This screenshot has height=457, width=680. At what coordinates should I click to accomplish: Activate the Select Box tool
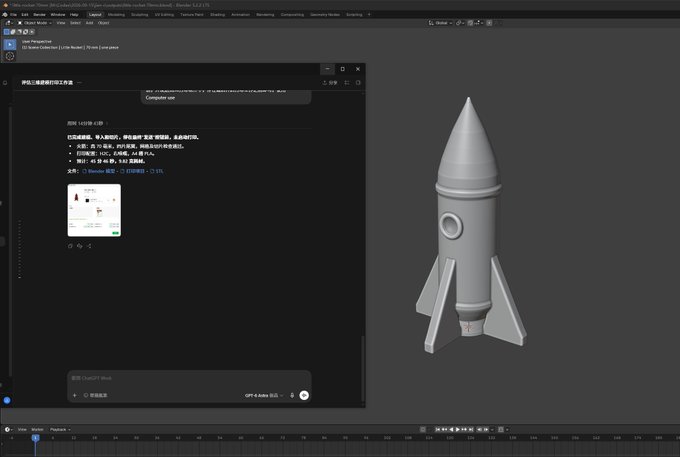coord(10,44)
